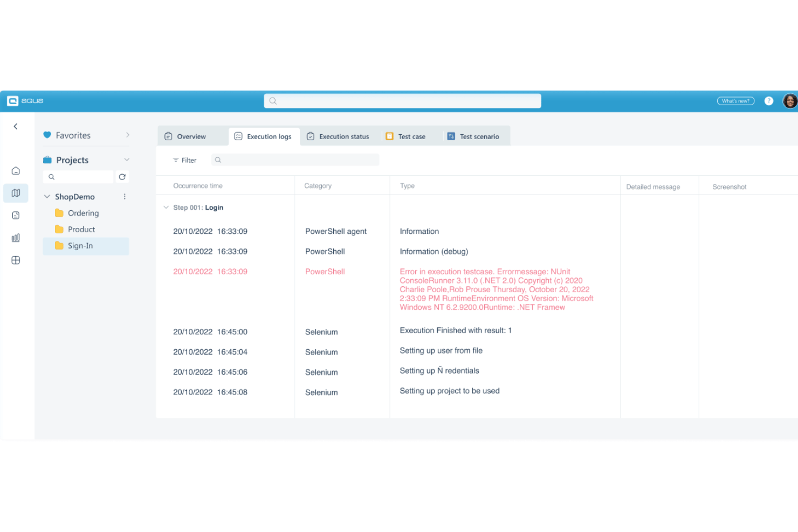Switch to the Execution status tab
Image resolution: width=798 pixels, height=532 pixels.
(x=338, y=137)
